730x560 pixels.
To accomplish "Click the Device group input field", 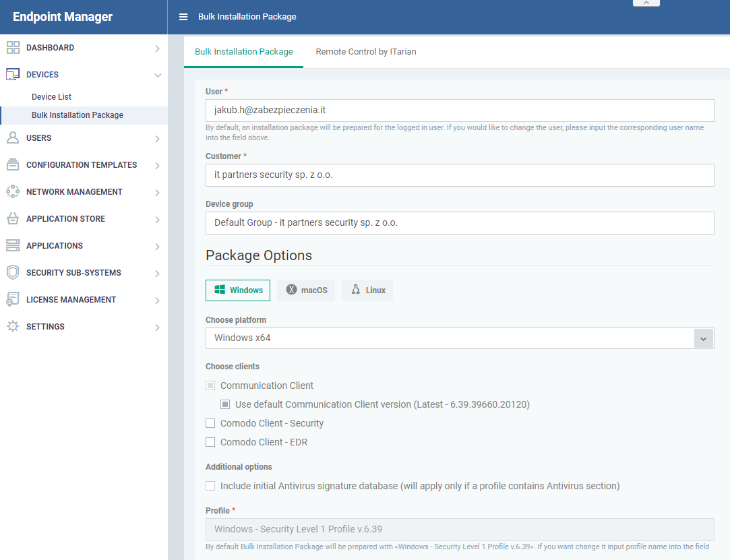I will [x=460, y=223].
